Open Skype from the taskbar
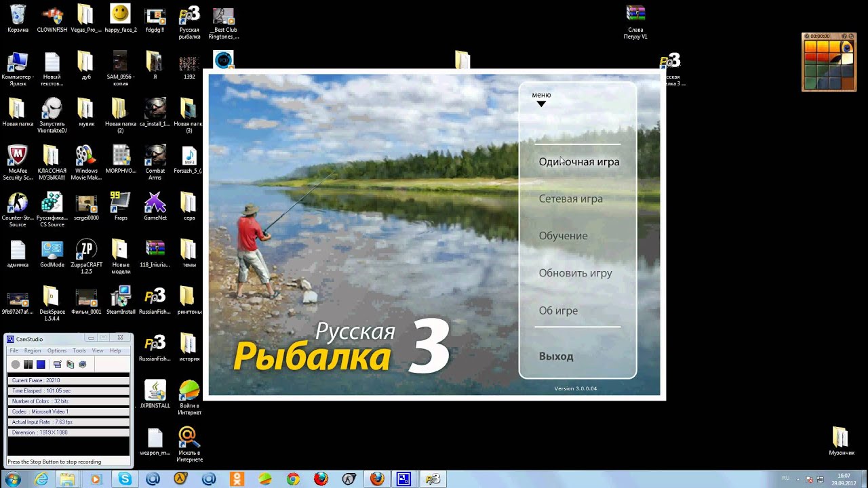 click(125, 479)
